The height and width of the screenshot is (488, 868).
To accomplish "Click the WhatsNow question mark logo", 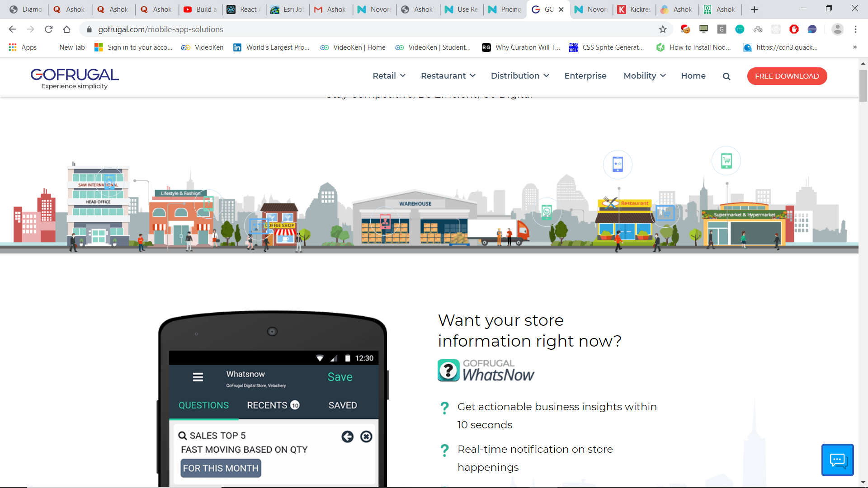I will 448,370.
